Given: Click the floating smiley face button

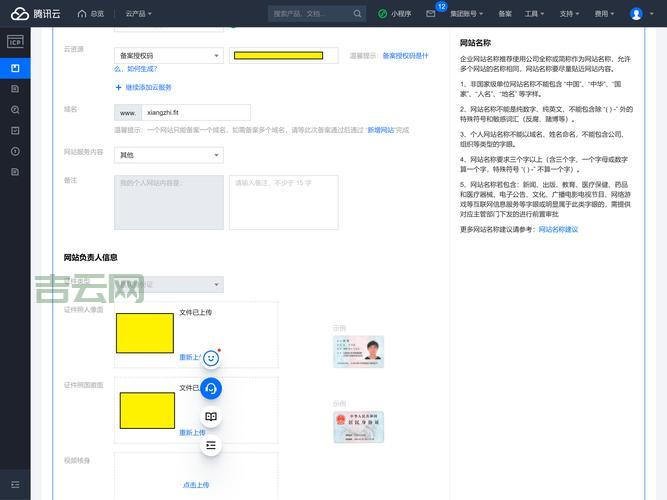Looking at the screenshot, I should (x=211, y=357).
